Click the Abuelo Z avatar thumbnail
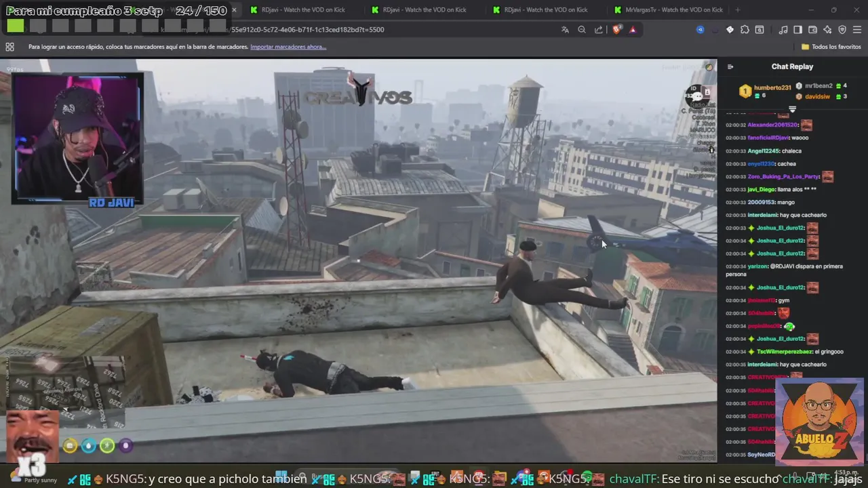868x488 pixels. (x=819, y=422)
